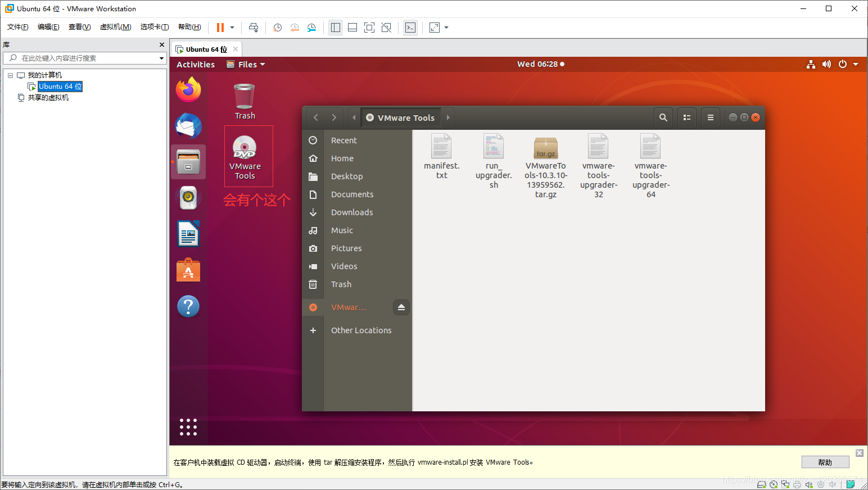Open Files from the dock
Viewport: 868px width, 490px height.
coord(188,162)
